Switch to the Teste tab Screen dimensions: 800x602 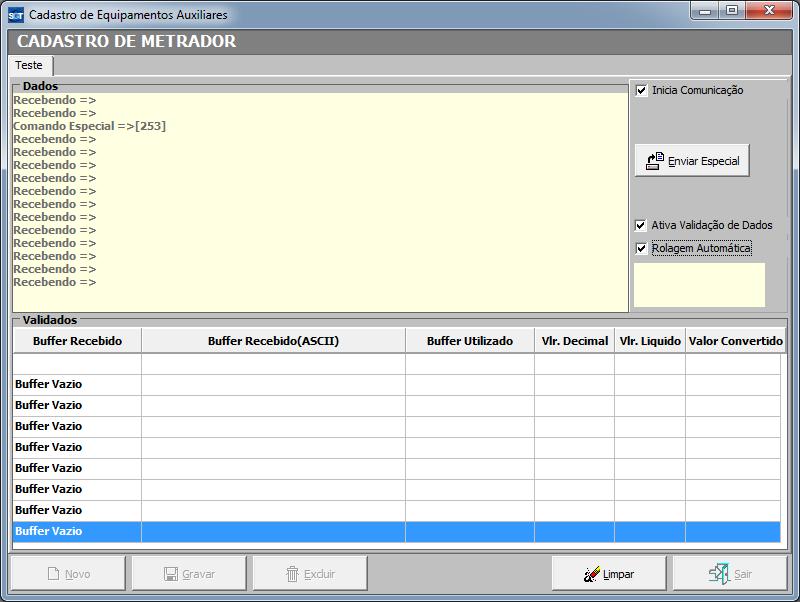point(29,65)
